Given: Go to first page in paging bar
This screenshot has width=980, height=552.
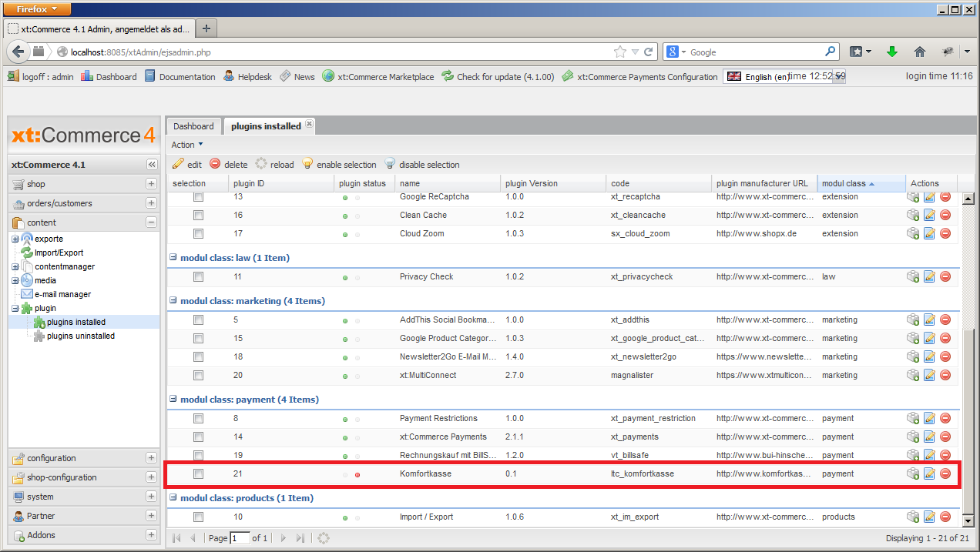Looking at the screenshot, I should click(x=178, y=538).
